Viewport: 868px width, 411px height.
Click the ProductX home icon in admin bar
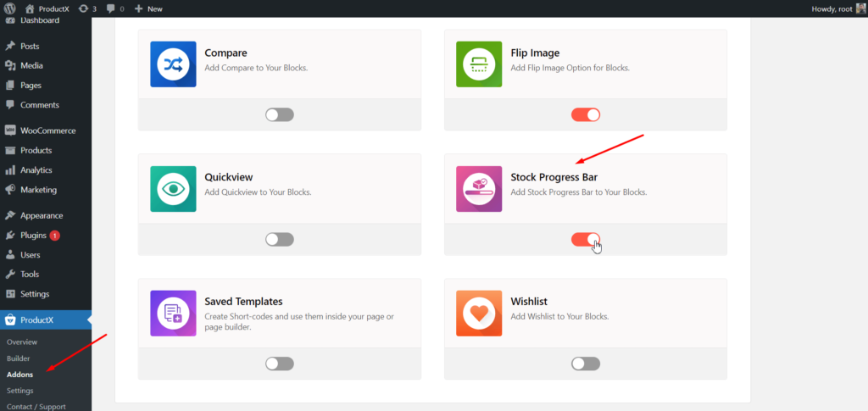(30, 8)
